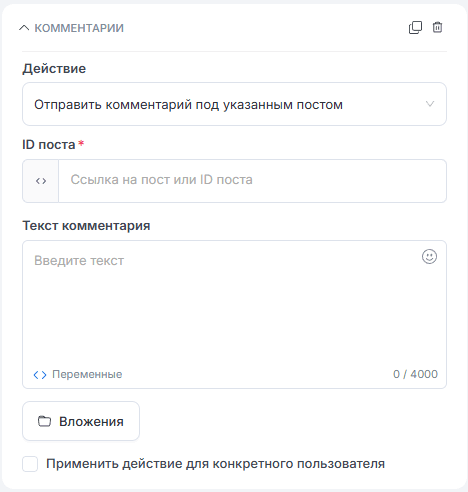Enable Применить действие для конкретного пользователя checkbox
Screen dimensions: 468x492
point(30,464)
